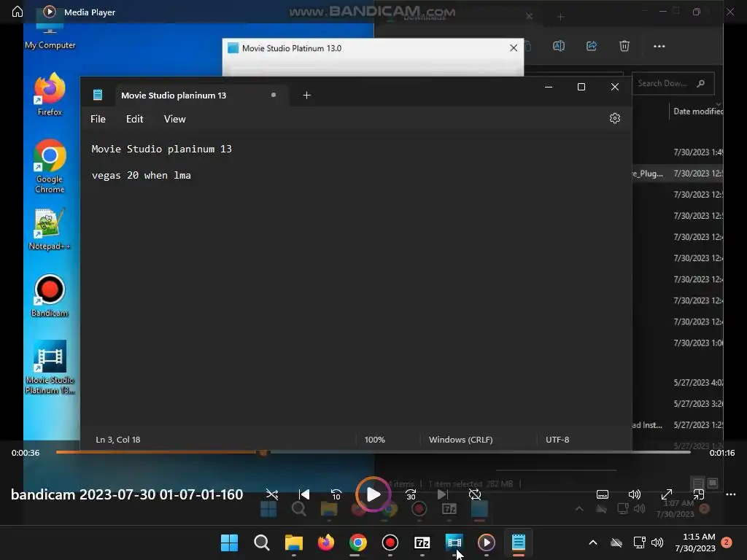Expand the hidden system tray icons

[593, 542]
